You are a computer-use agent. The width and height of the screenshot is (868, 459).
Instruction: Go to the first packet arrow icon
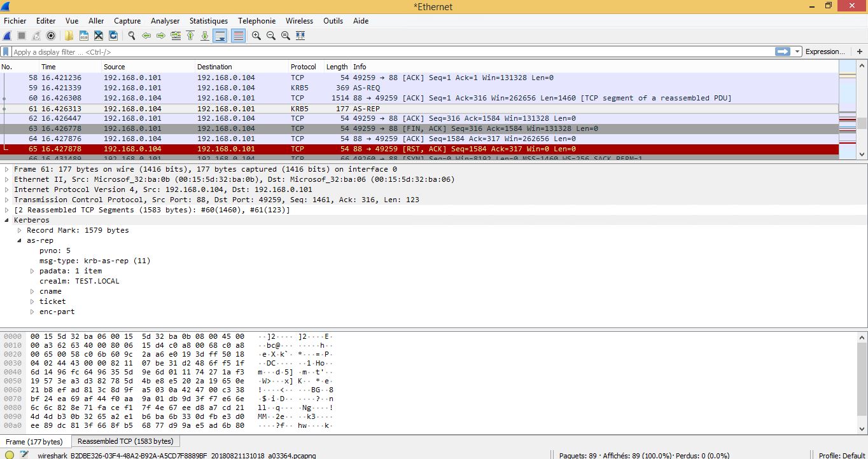(x=190, y=36)
